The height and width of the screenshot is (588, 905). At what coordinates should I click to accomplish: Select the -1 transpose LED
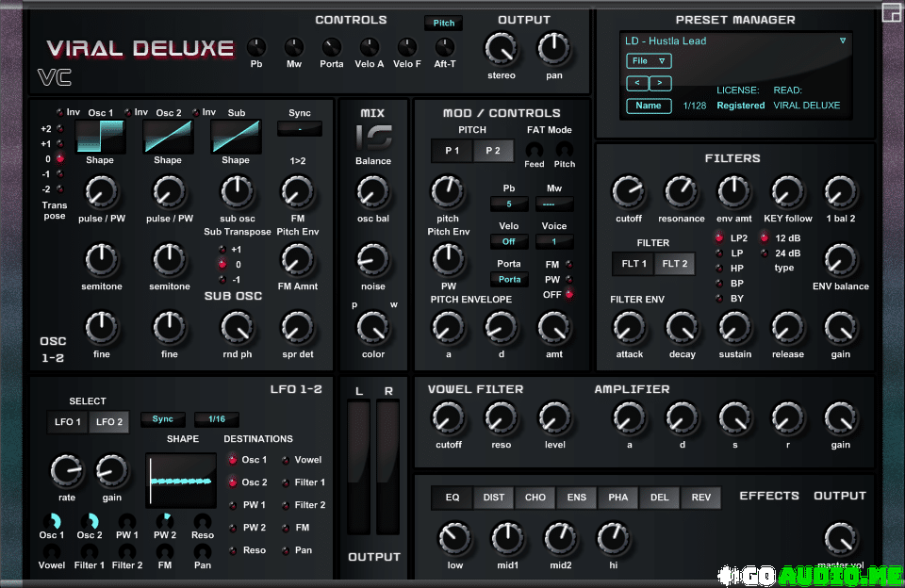coord(59,173)
